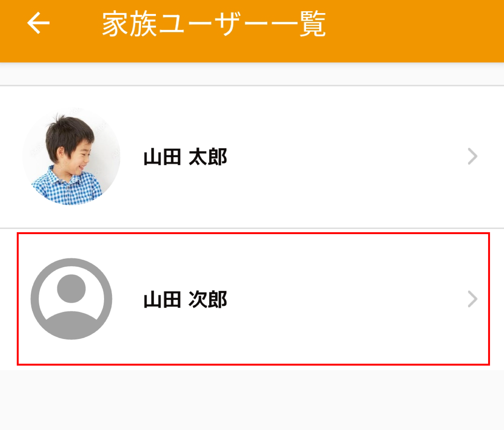Tap the placeholder person silhouette icon
The image size is (504, 430).
point(71,299)
